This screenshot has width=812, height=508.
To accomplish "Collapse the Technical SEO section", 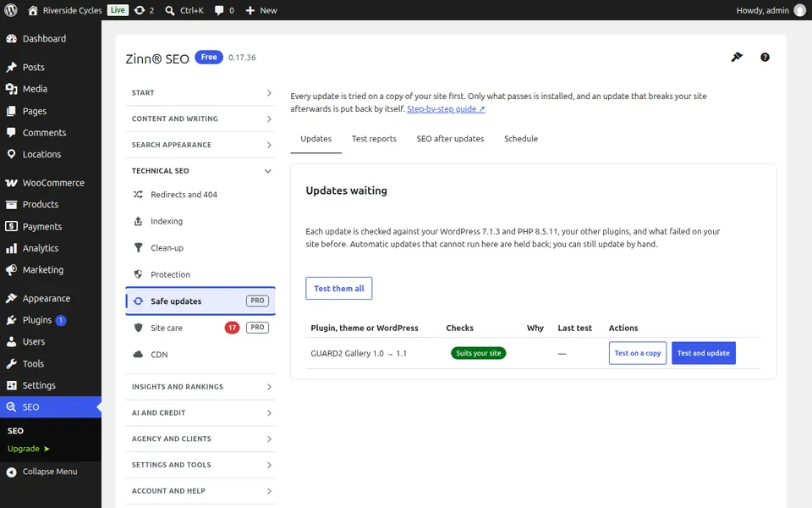I will click(200, 170).
